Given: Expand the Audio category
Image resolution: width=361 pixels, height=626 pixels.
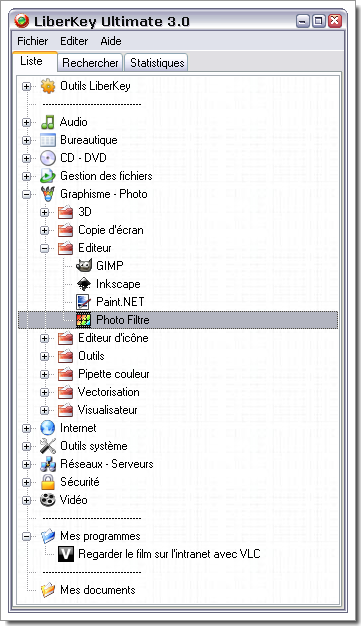Looking at the screenshot, I should tap(26, 122).
